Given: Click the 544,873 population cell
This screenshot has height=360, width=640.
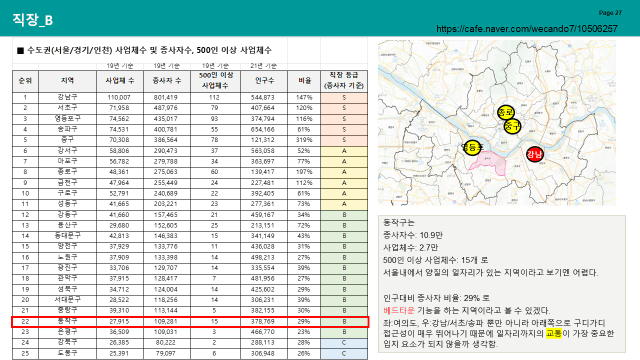Looking at the screenshot, I should tap(263, 98).
